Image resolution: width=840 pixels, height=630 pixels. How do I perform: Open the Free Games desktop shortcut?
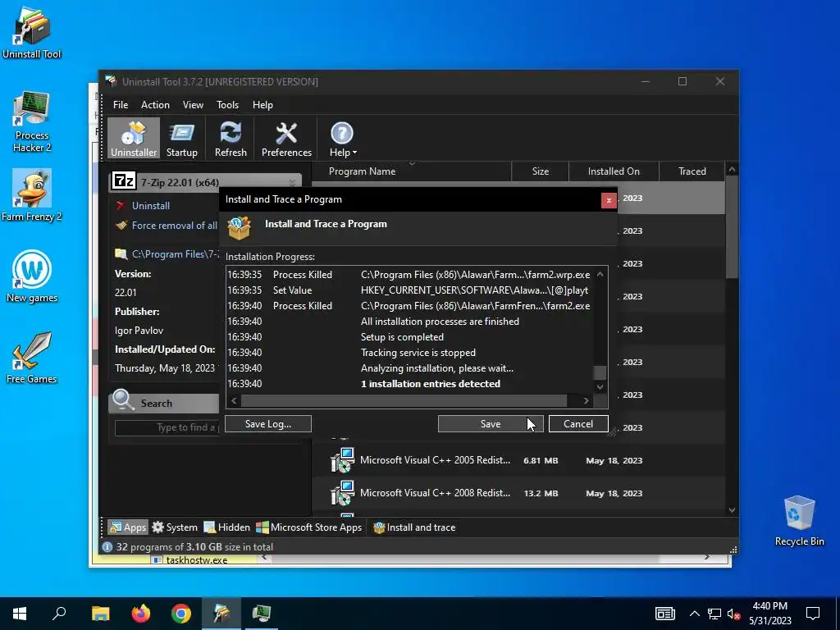[32, 358]
